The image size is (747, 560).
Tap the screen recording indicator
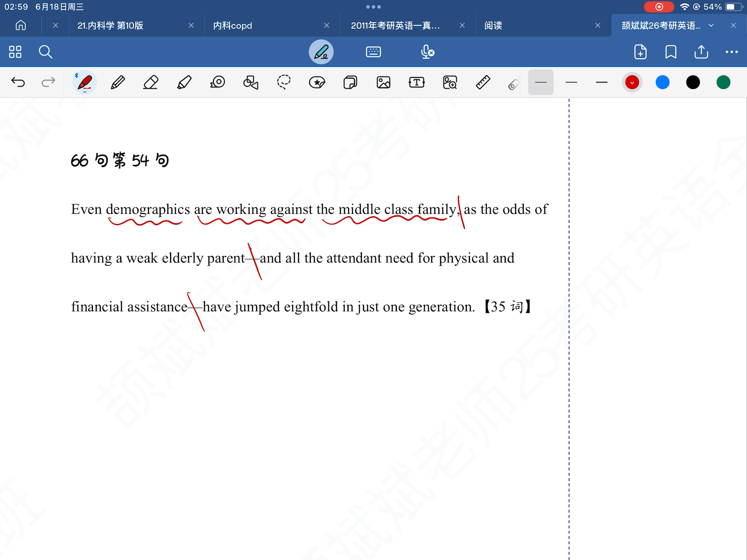(659, 7)
